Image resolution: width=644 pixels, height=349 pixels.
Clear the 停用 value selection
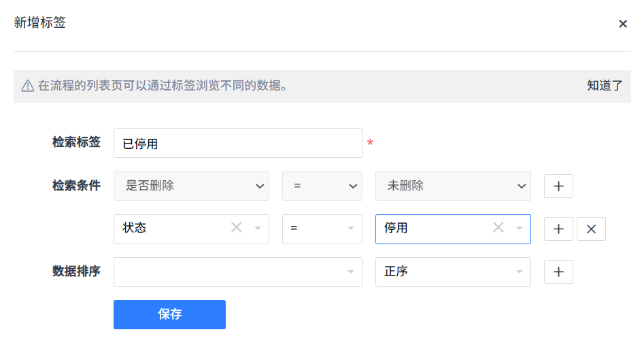coord(498,228)
